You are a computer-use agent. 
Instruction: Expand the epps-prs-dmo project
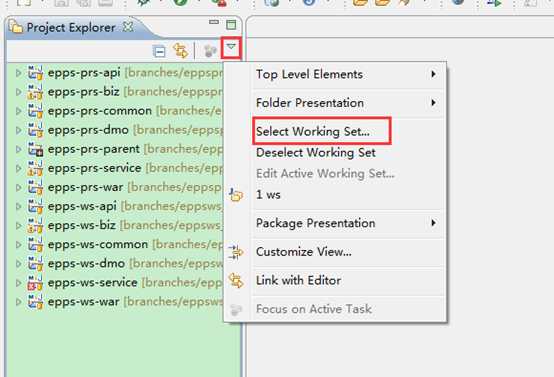[18, 130]
